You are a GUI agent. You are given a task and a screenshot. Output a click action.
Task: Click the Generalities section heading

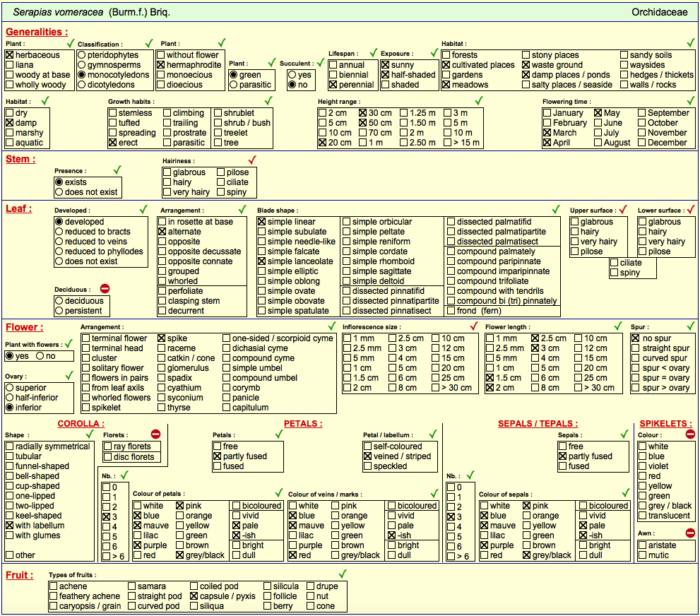[x=37, y=32]
